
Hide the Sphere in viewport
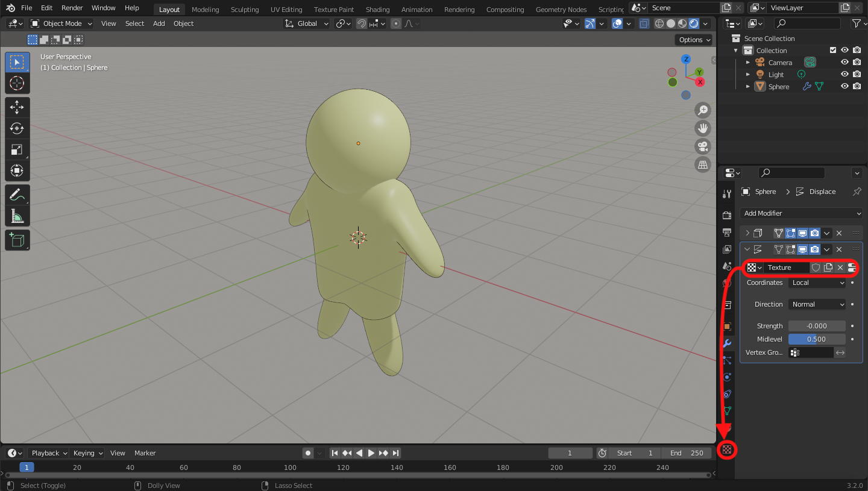(845, 87)
